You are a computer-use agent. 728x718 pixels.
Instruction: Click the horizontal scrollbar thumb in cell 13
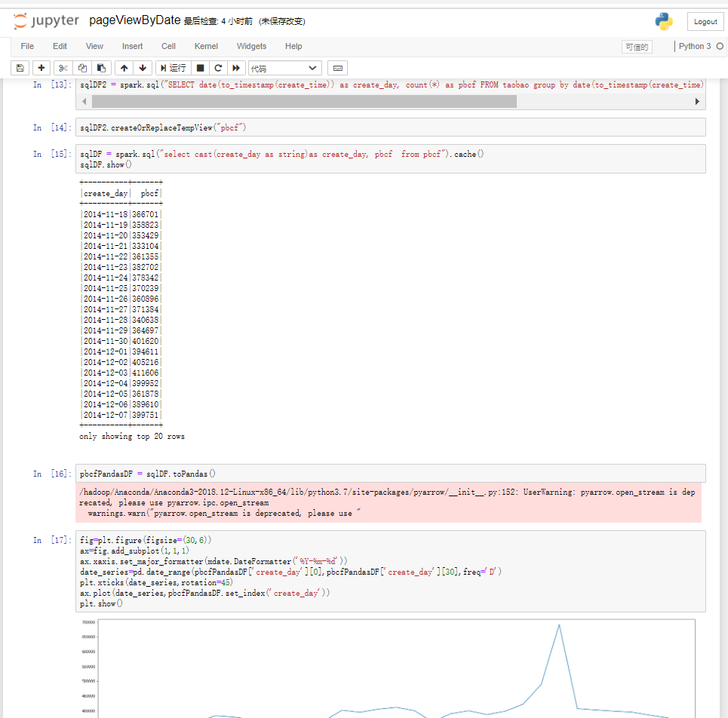[x=304, y=101]
